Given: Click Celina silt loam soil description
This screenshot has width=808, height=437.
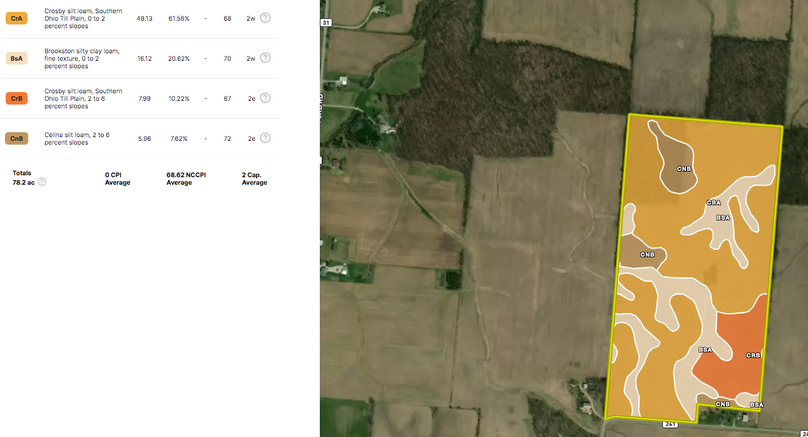Looking at the screenshot, I should 77,138.
